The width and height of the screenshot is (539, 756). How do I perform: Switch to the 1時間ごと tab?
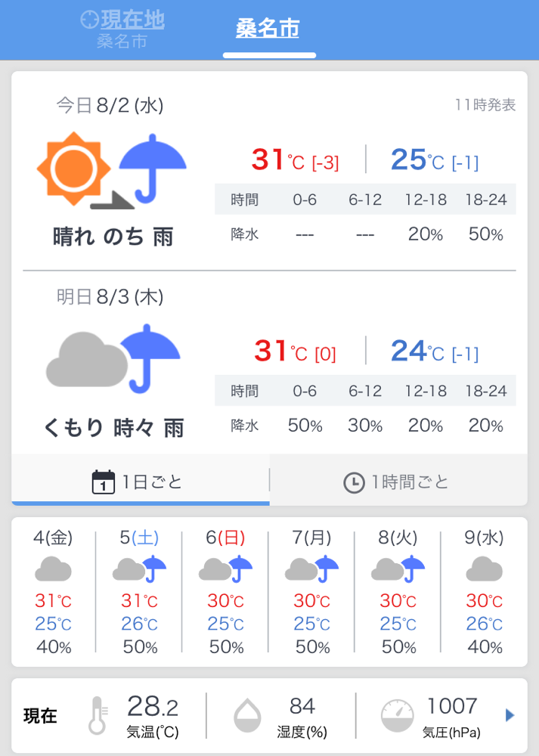coord(398,481)
